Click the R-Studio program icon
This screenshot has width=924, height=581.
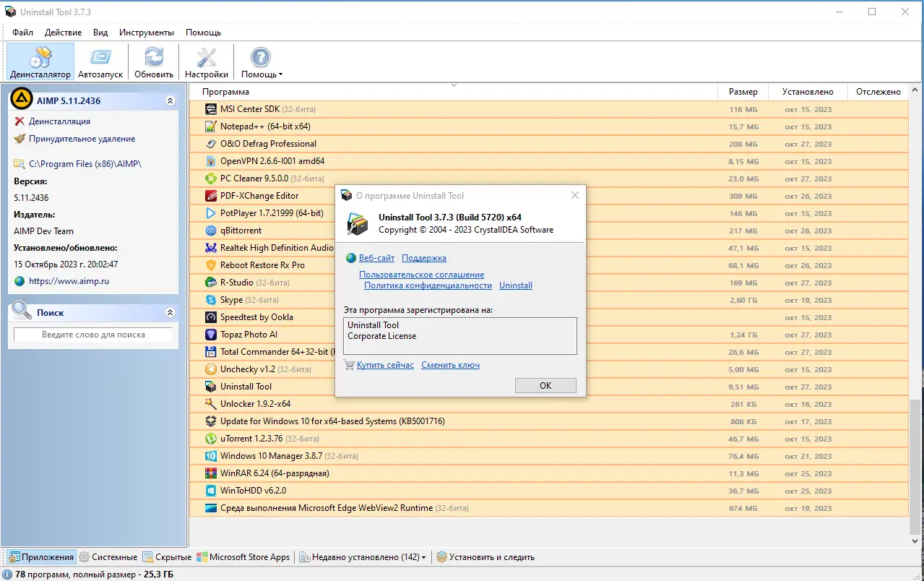pos(211,283)
